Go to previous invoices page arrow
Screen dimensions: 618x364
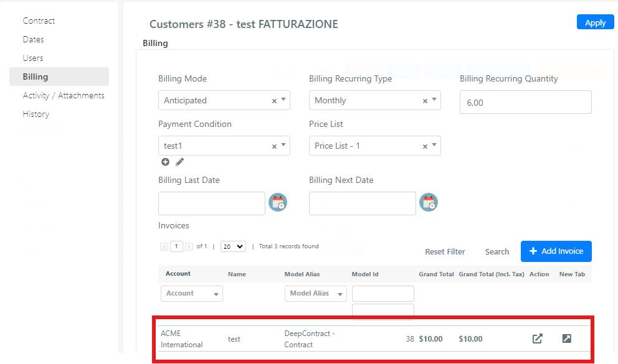[164, 247]
